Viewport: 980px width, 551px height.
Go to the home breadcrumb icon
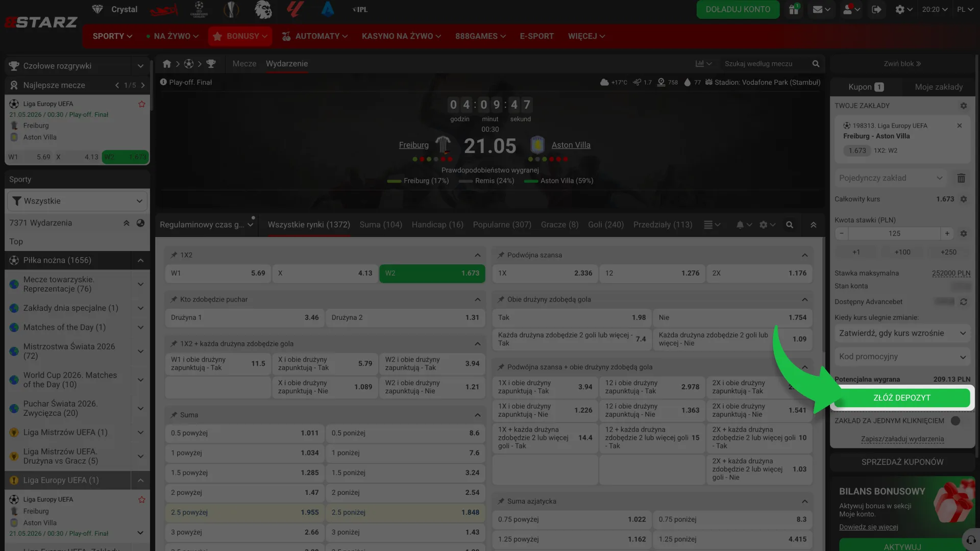click(x=167, y=64)
